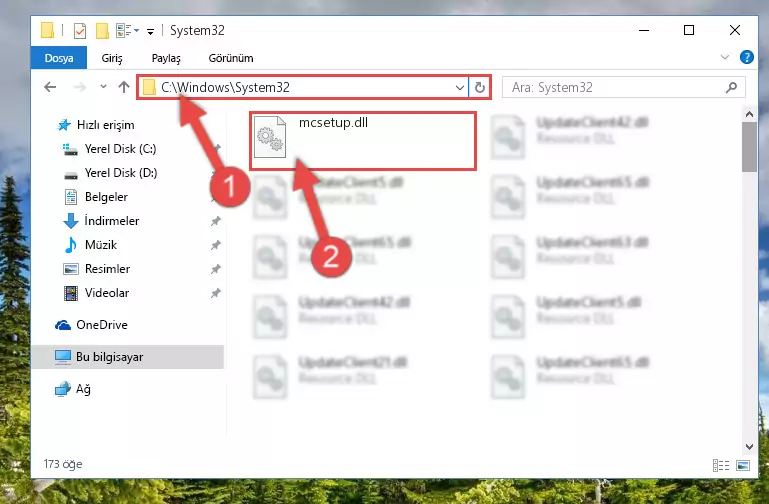769x504 pixels.
Task: Open the Videolar folder
Action: click(107, 293)
